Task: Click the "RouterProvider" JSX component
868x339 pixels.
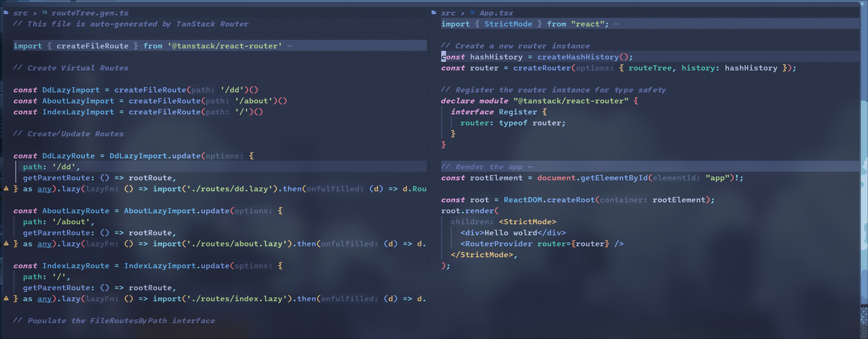Action: pos(499,244)
